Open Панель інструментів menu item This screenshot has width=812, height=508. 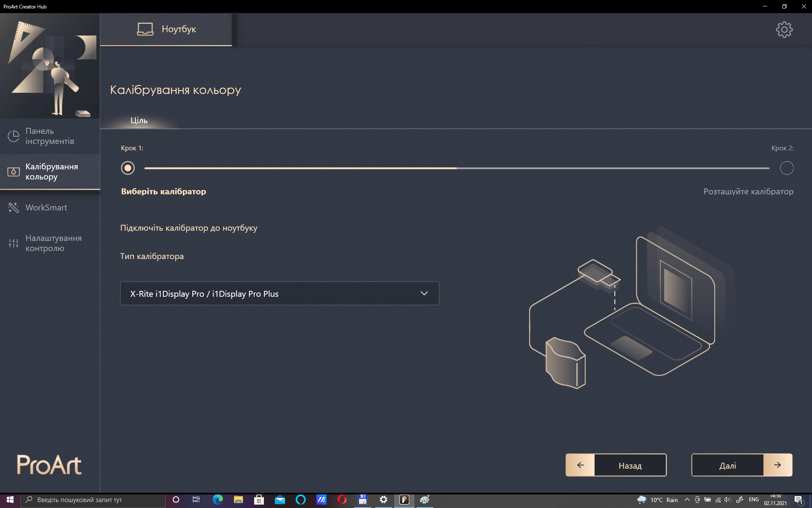click(49, 136)
